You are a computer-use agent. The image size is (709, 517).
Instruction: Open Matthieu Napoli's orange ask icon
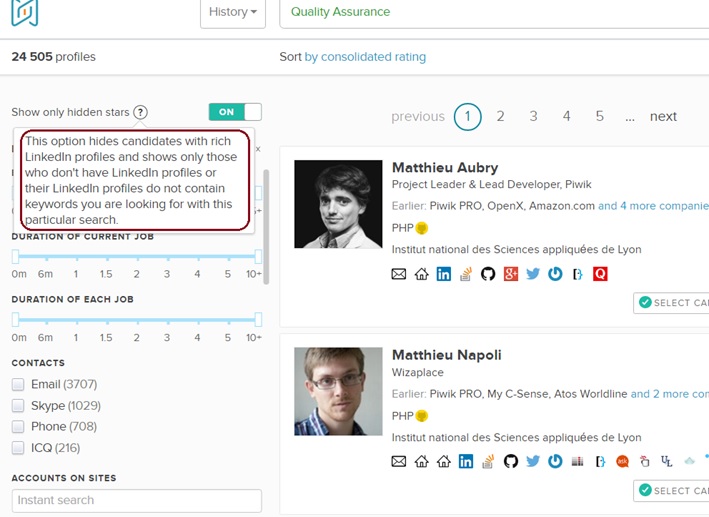coord(623,461)
